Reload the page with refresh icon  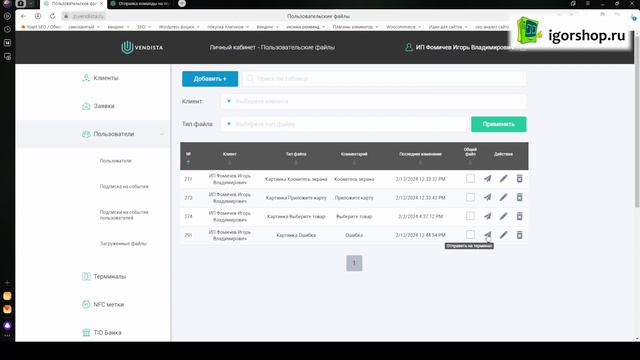pyautogui.click(x=53, y=16)
